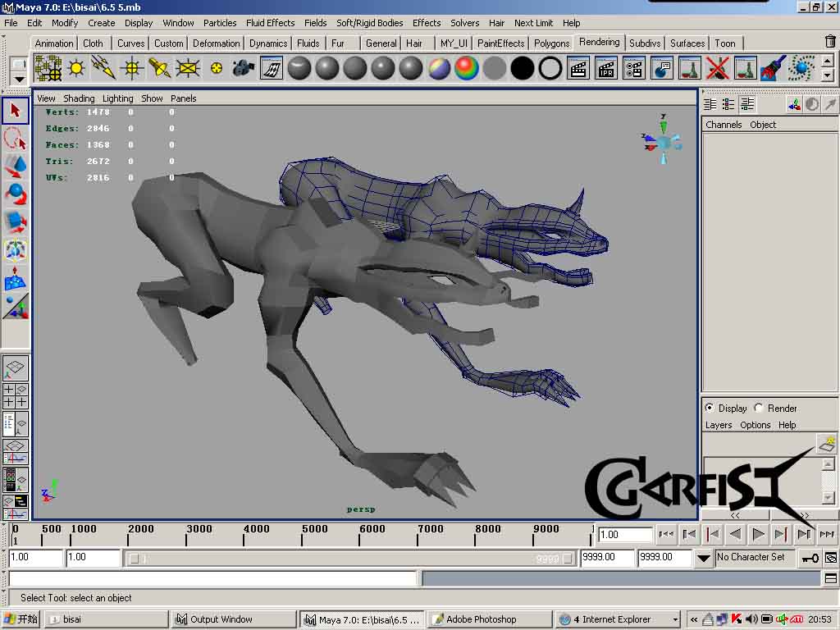Go to the start of the playback range
840x630 pixels.
(x=666, y=534)
